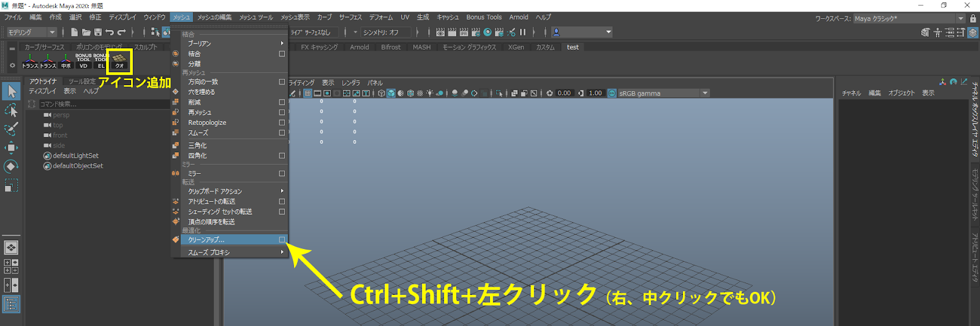Image resolution: width=980 pixels, height=326 pixels.
Task: Save the current scene icon
Action: click(98, 32)
